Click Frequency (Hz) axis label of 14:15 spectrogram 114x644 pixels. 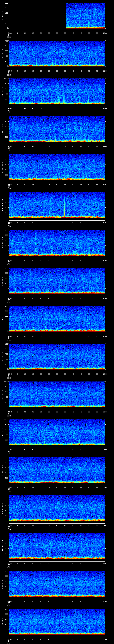coord(3,243)
